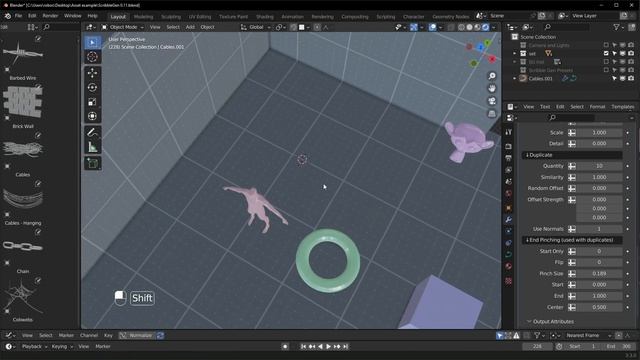The height and width of the screenshot is (360, 640).
Task: Open the viewport Add menu
Action: [190, 27]
